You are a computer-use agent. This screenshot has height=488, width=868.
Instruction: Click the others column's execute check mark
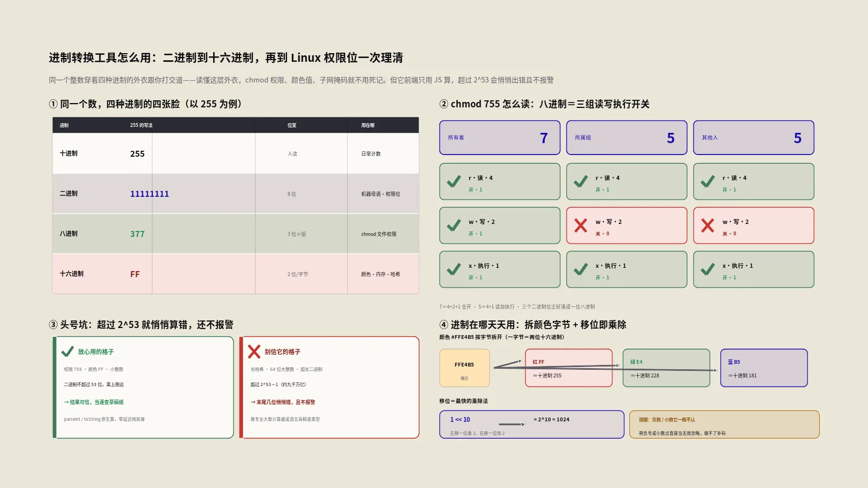pos(707,269)
